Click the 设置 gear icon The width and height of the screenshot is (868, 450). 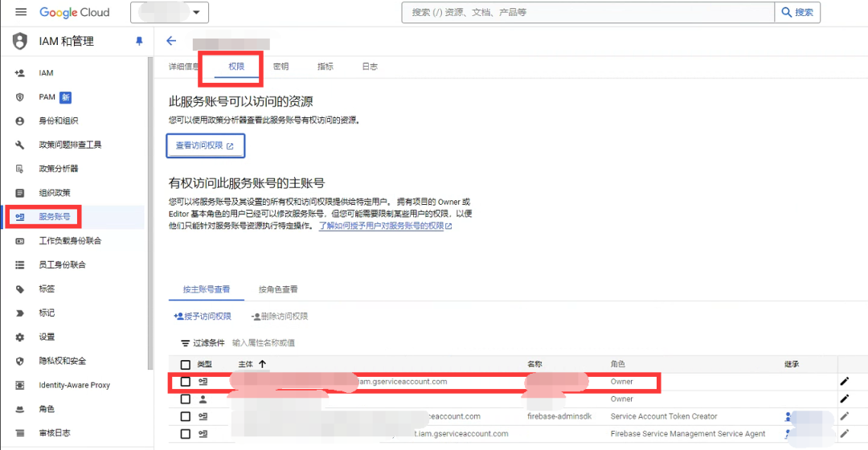[20, 337]
